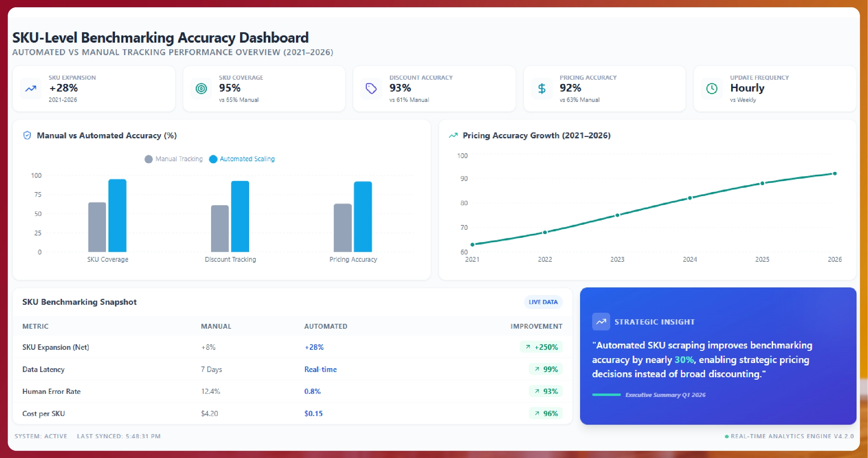The width and height of the screenshot is (868, 458).
Task: Click the 2023 data point on line chart
Action: (x=617, y=215)
